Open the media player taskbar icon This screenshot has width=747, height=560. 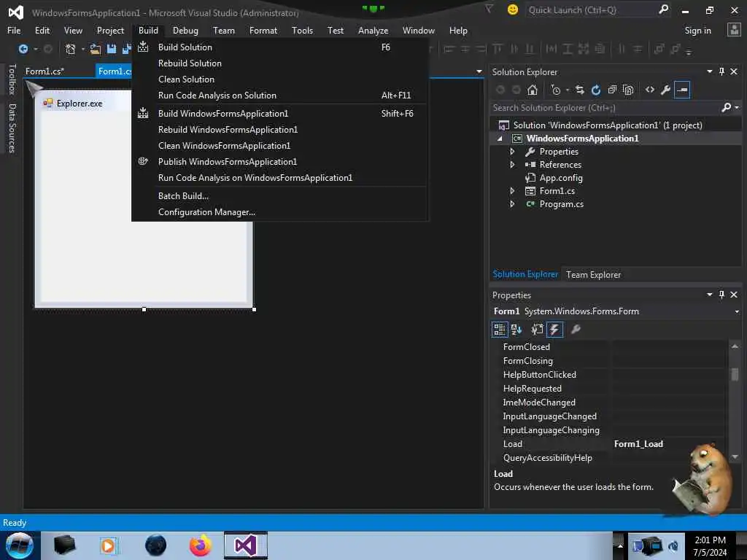click(x=109, y=545)
